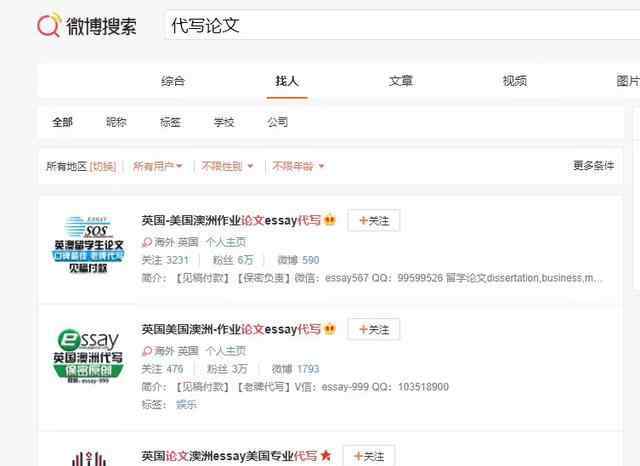Open 更多条件 filter options
Screen dimensions: 640x466
click(x=593, y=166)
